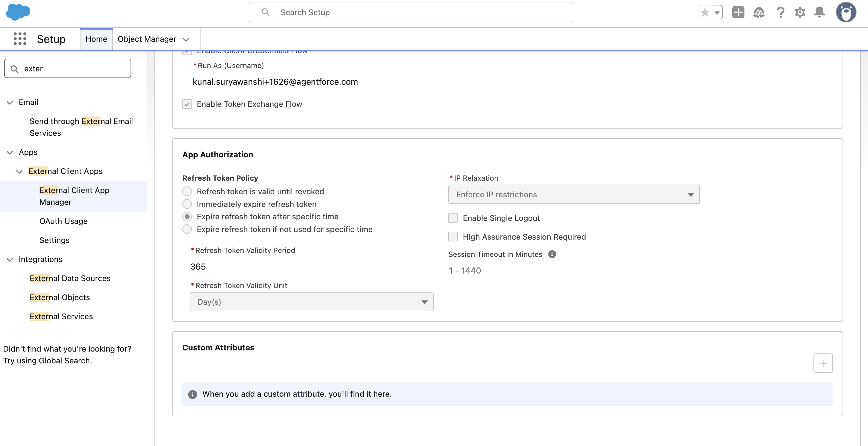The height and width of the screenshot is (446, 868).
Task: Click the Search Setup field
Action: coord(410,12)
